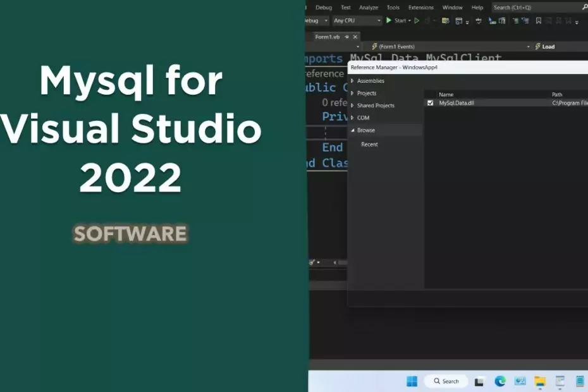
Task: Open toolbar overflow options after layout icon
Action: pyautogui.click(x=467, y=22)
